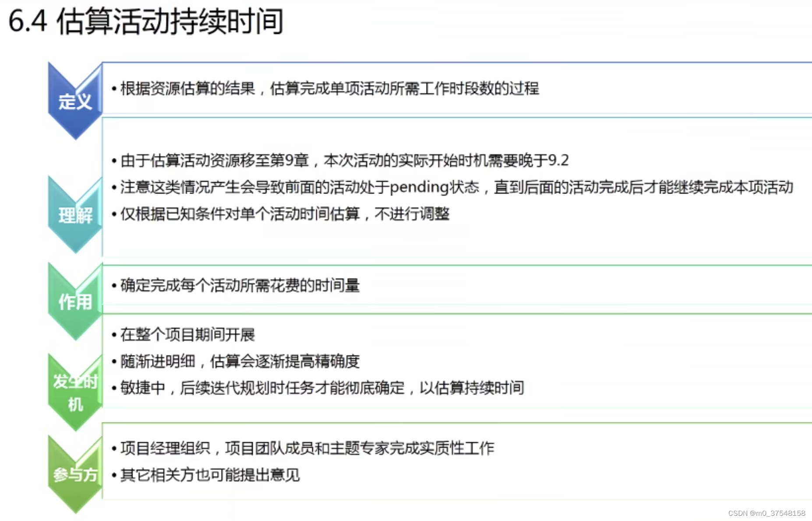
Task: Click the line mentioning pending状态
Action: (x=452, y=187)
